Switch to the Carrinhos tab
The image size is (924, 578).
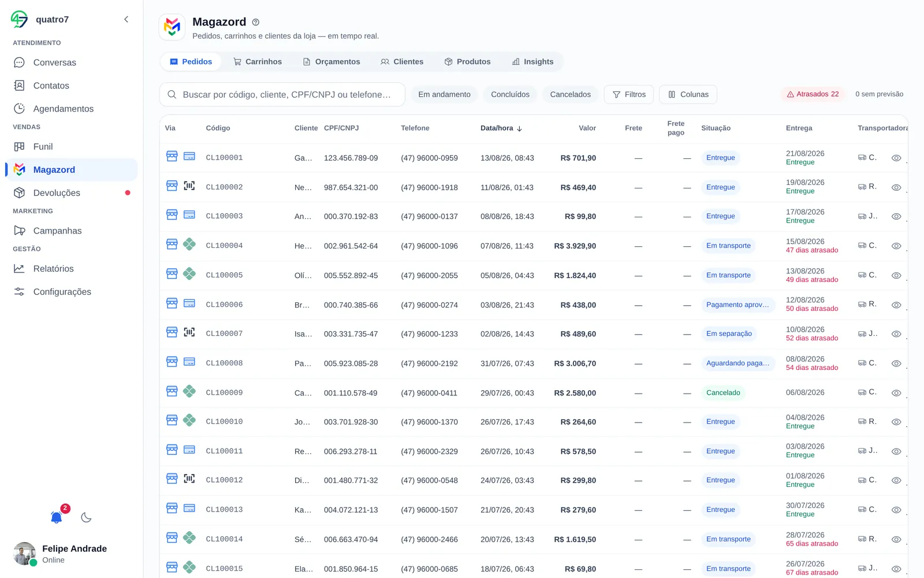(258, 62)
